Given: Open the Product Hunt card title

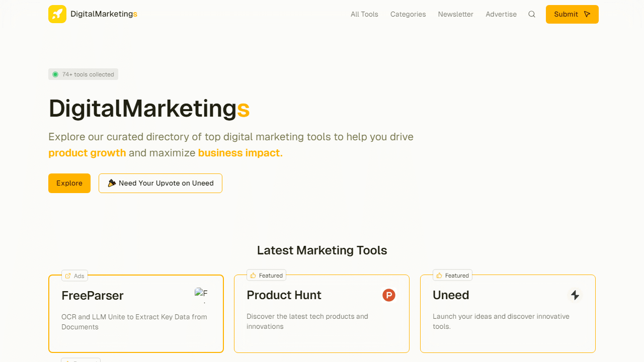Looking at the screenshot, I should pyautogui.click(x=284, y=295).
